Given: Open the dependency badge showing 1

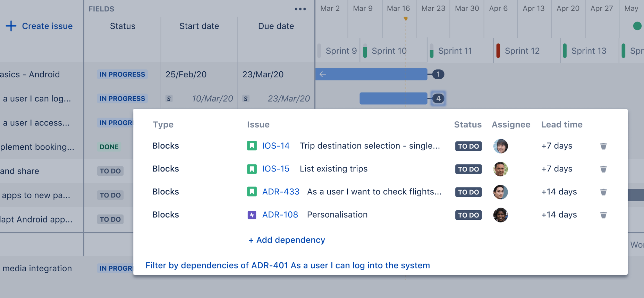Looking at the screenshot, I should (438, 74).
